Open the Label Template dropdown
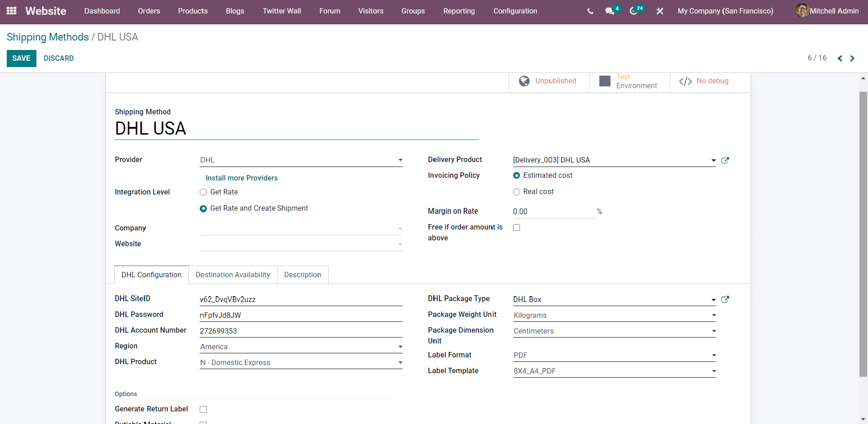The height and width of the screenshot is (424, 868). click(x=614, y=371)
